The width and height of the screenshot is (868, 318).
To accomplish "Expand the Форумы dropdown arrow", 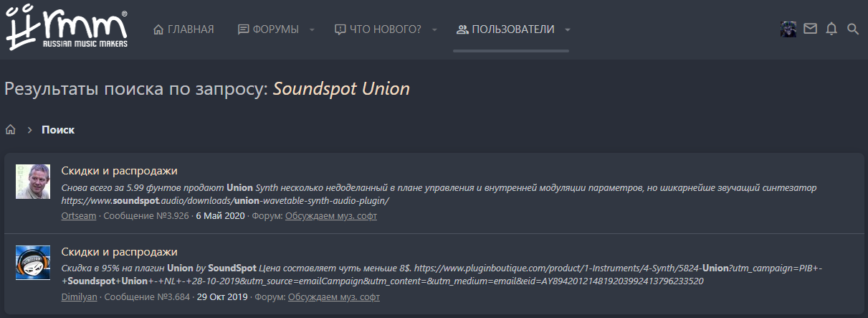I will (312, 29).
